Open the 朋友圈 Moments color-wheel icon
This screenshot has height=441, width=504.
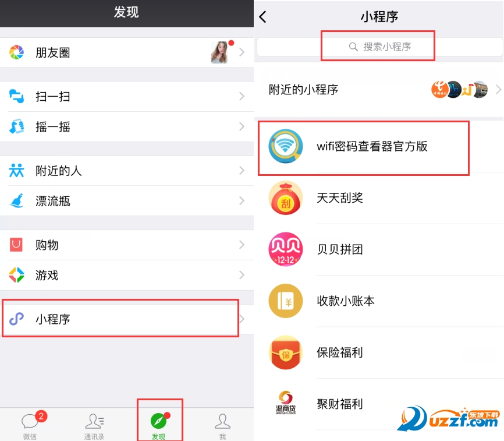pyautogui.click(x=16, y=52)
